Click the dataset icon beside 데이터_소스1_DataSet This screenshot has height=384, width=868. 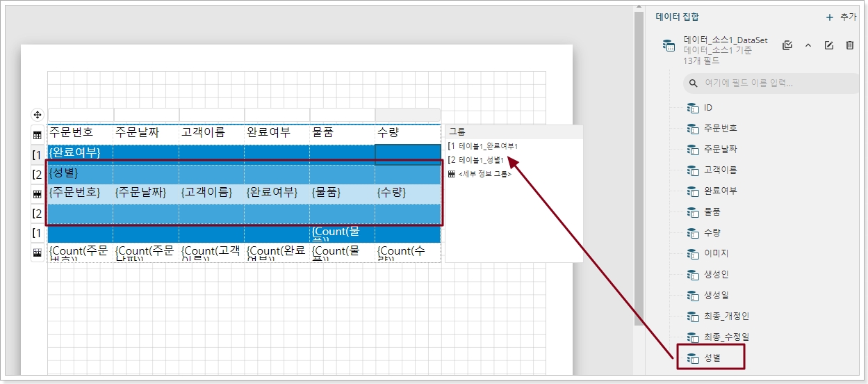(669, 46)
